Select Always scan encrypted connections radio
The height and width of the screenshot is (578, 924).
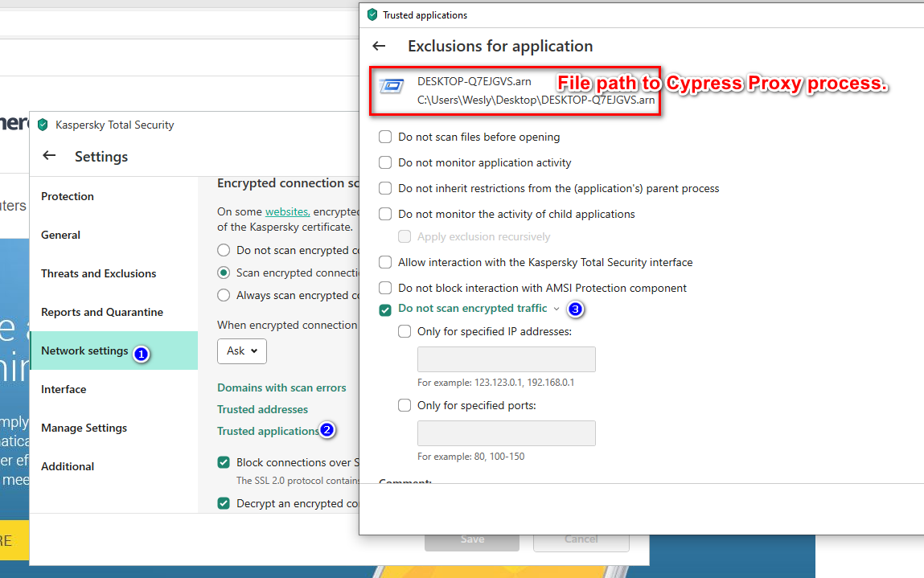coord(224,295)
